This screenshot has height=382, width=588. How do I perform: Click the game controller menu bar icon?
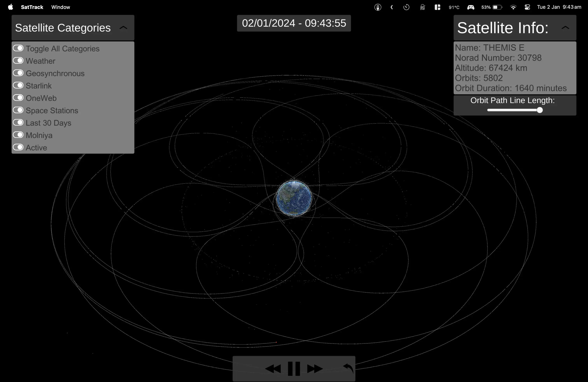tap(471, 7)
